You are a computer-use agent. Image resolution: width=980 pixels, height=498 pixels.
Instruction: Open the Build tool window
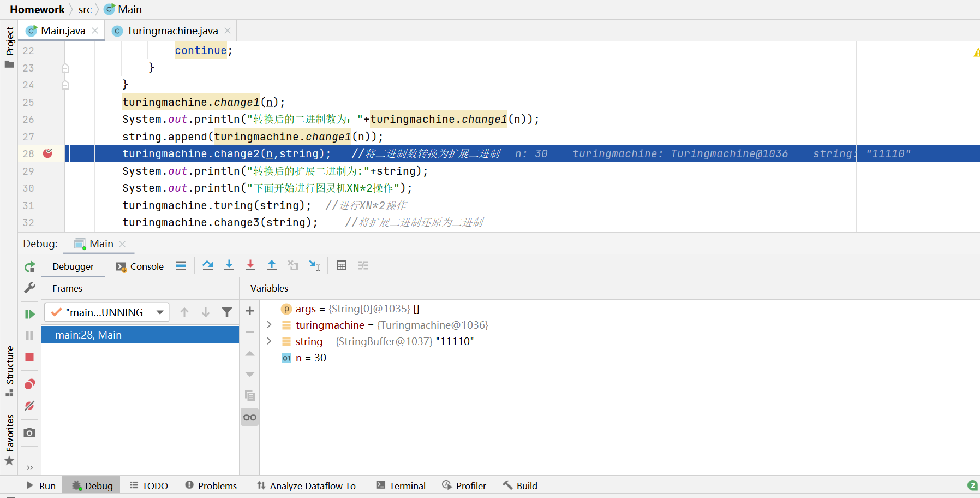click(521, 485)
